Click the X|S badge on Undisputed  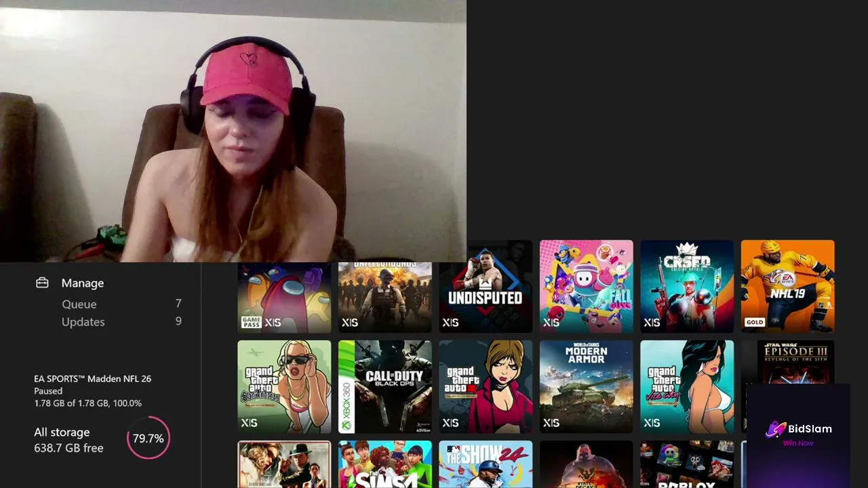click(450, 323)
